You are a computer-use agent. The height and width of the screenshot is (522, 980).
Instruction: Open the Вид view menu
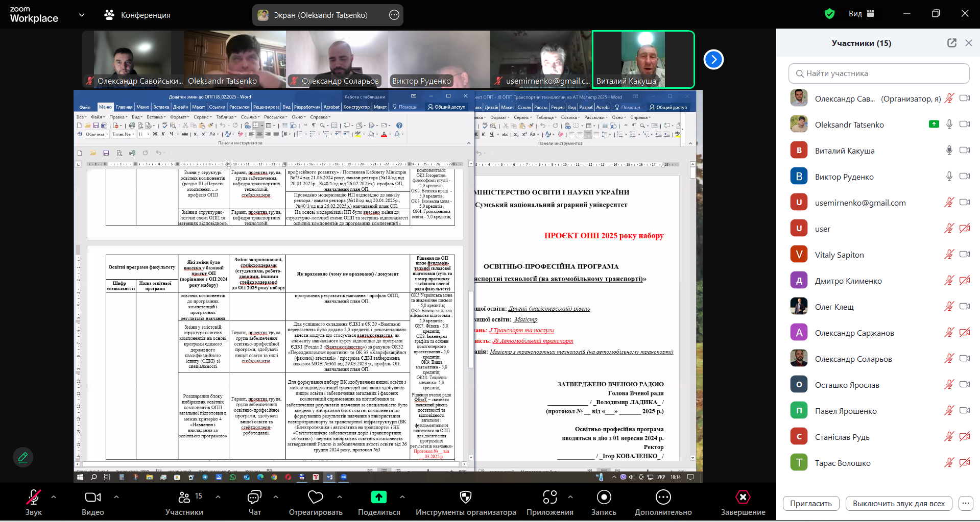tap(861, 14)
